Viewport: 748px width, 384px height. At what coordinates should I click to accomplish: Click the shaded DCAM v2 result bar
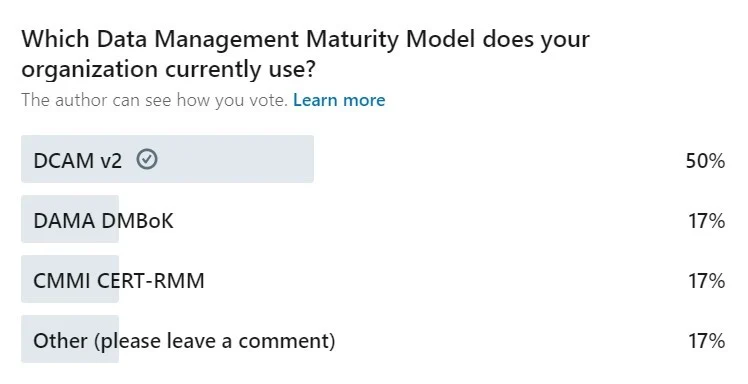point(167,159)
